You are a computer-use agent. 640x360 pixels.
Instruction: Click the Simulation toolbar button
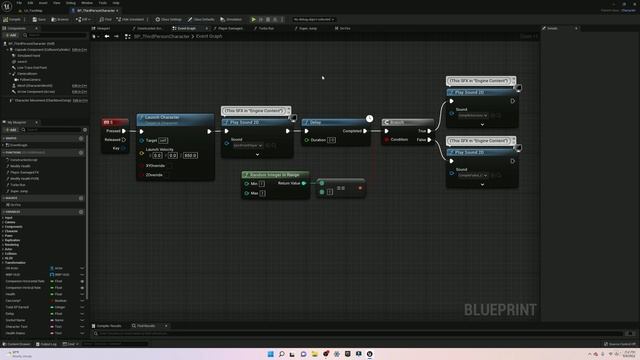[231, 19]
